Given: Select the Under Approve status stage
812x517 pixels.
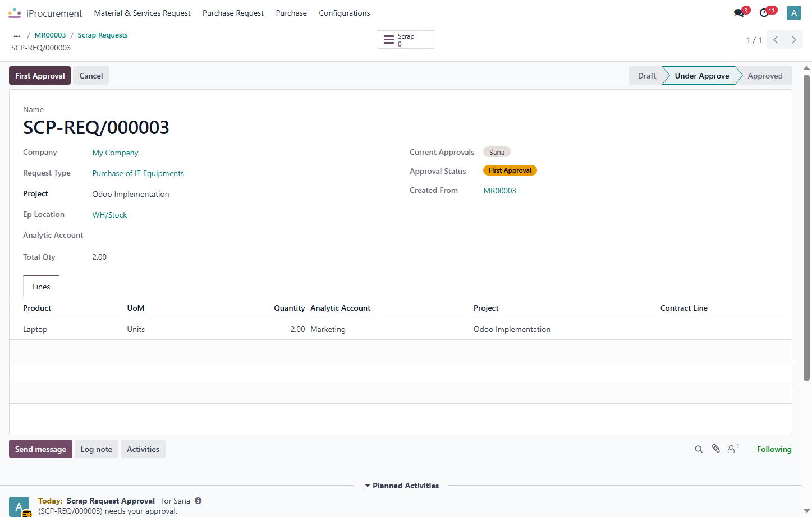Looking at the screenshot, I should point(702,76).
